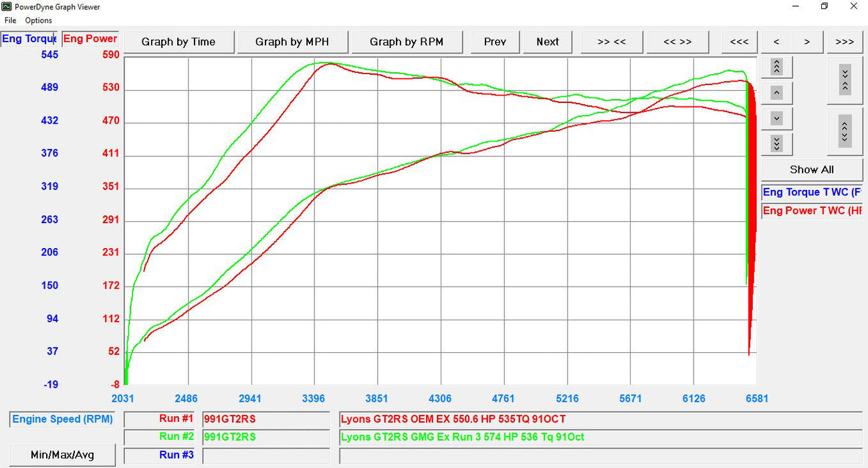Open the Engine Speed (RPM) axis selector
The image size is (868, 468).
tap(62, 419)
